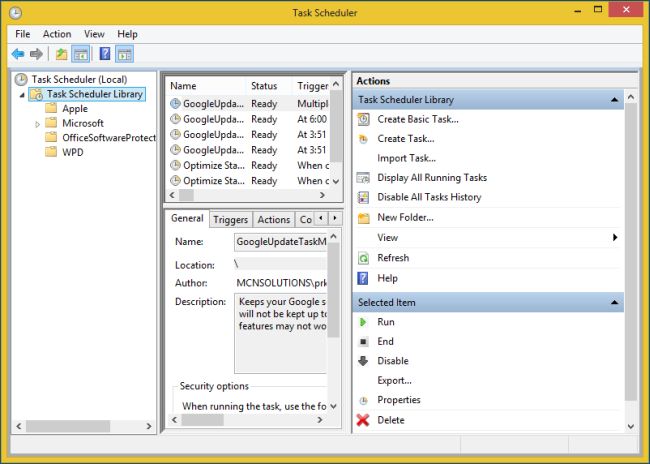Sort task list by Status column header

269,86
